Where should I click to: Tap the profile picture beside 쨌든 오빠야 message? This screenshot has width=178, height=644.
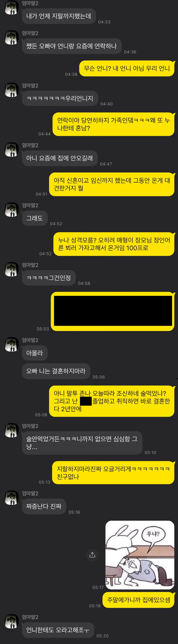[12, 38]
